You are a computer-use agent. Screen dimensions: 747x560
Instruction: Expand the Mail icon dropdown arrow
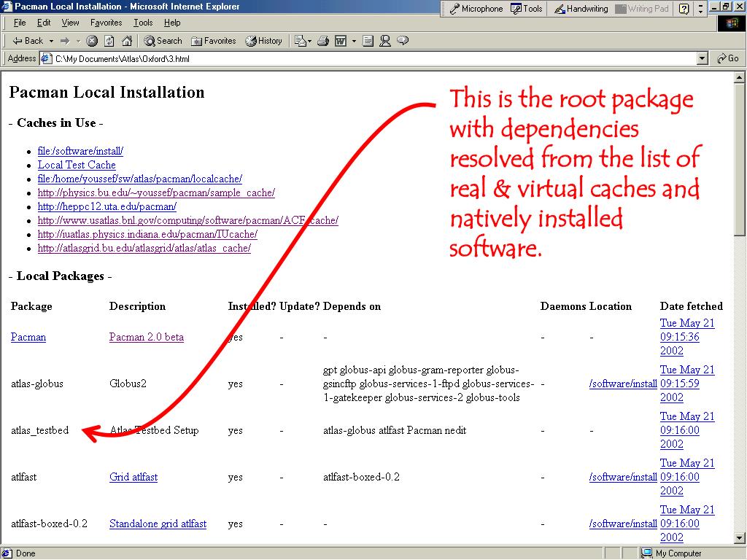[x=309, y=41]
